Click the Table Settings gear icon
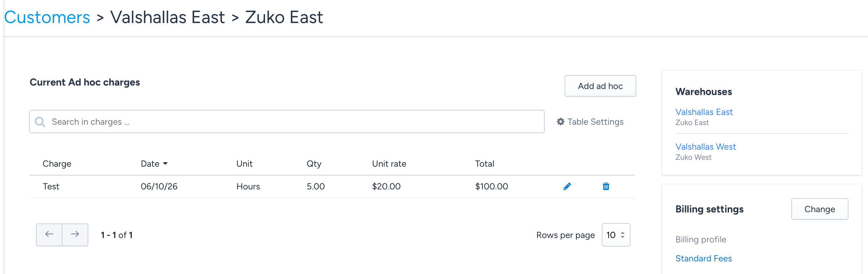868x274 pixels. [x=560, y=122]
